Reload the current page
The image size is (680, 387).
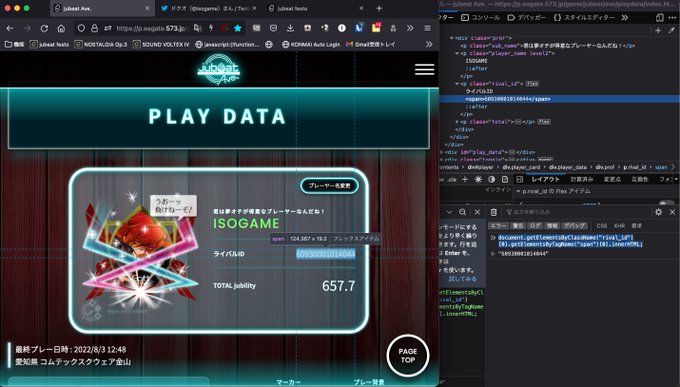point(44,28)
